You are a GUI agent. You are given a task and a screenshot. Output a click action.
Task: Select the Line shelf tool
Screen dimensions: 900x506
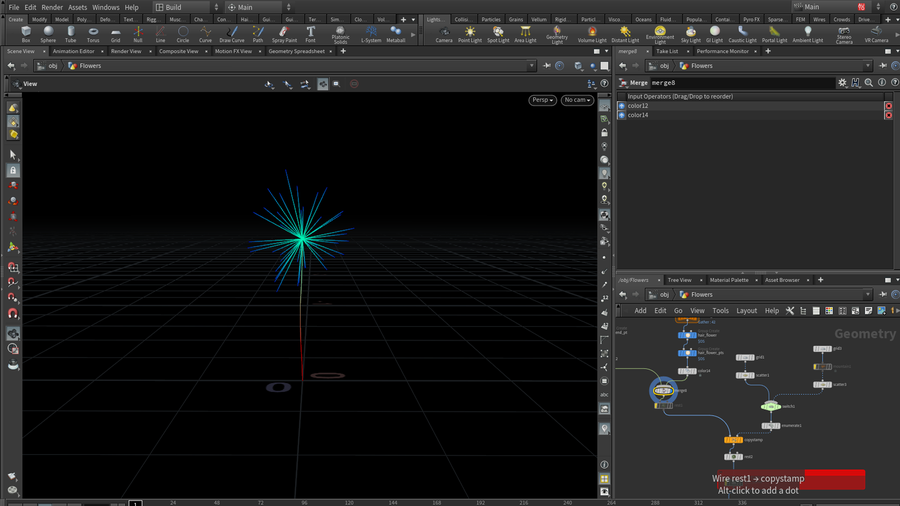160,34
